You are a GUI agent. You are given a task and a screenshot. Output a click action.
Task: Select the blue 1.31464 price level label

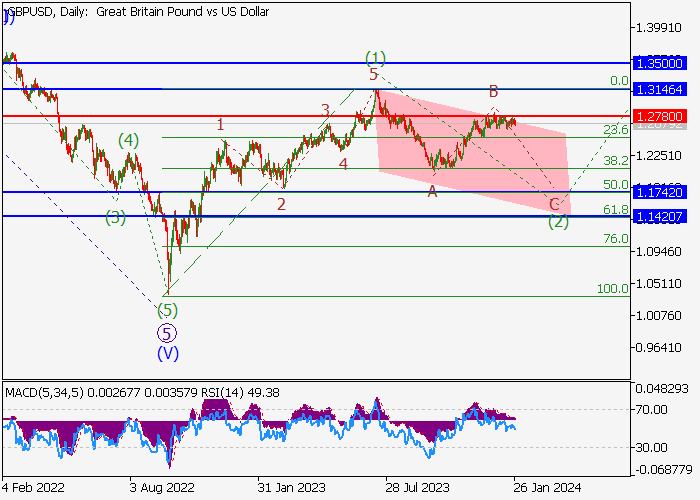[659, 89]
